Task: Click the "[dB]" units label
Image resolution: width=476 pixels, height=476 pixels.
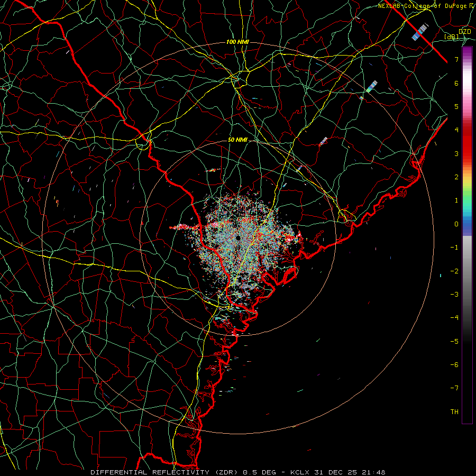Action: 452,37
